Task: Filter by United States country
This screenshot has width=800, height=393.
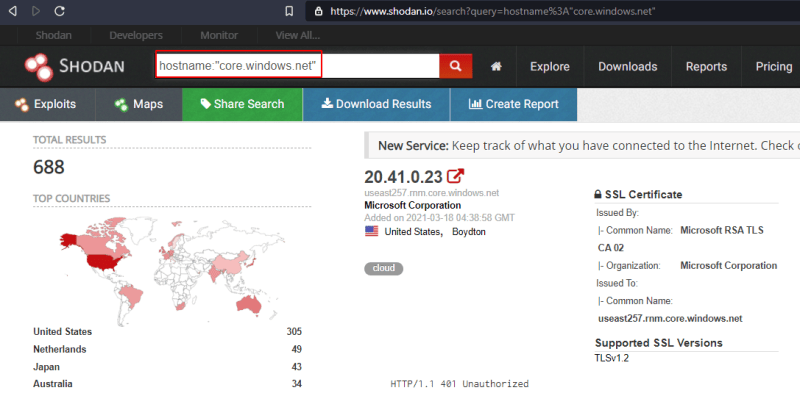Action: 63,332
